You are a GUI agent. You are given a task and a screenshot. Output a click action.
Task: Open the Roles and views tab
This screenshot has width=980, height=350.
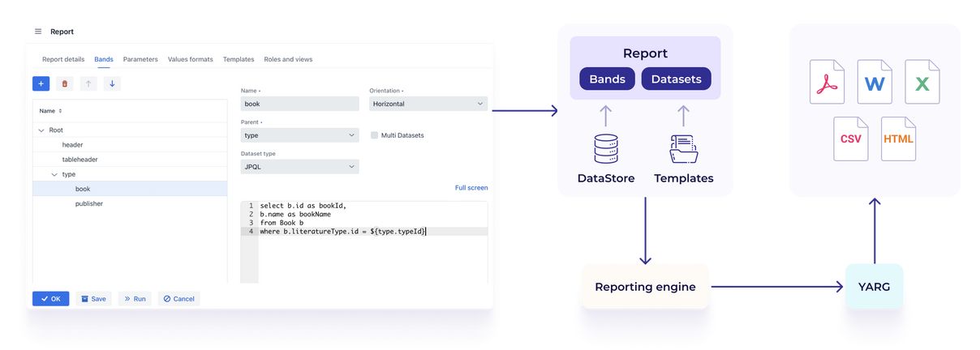[288, 59]
